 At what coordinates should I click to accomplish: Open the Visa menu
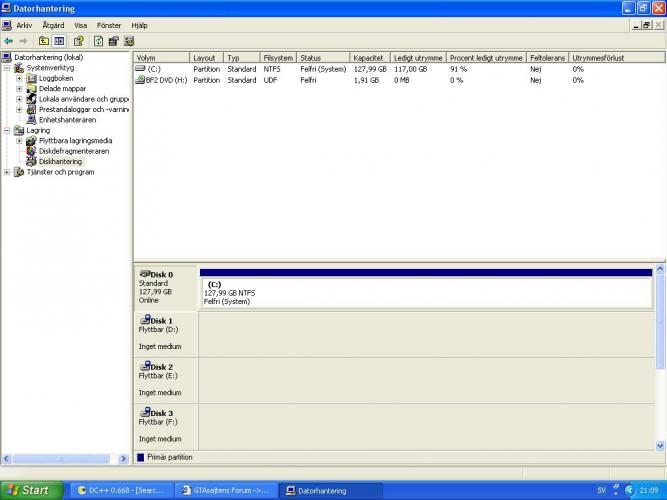(81, 25)
